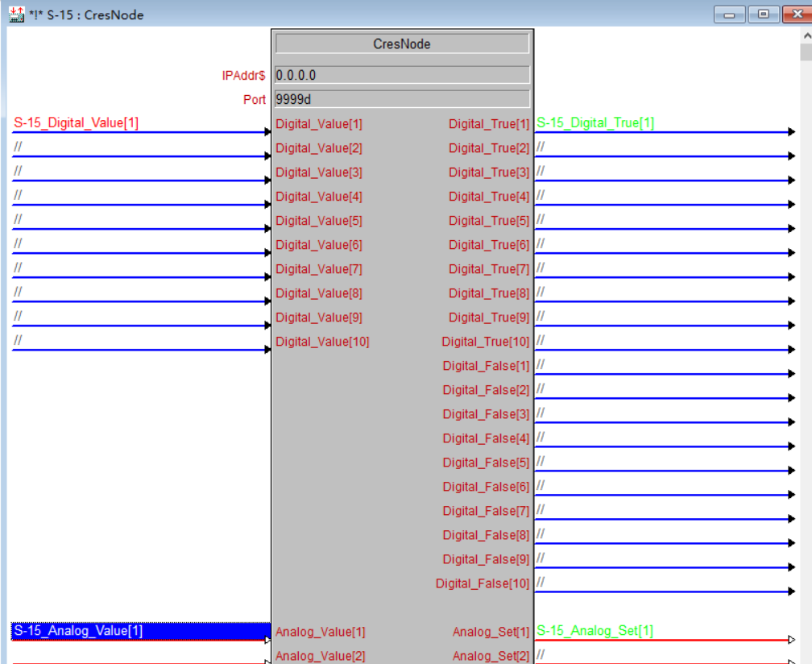Select the S-15_Digital_Value[1] input signal
Image resolution: width=812 pixels, height=664 pixels.
point(76,122)
